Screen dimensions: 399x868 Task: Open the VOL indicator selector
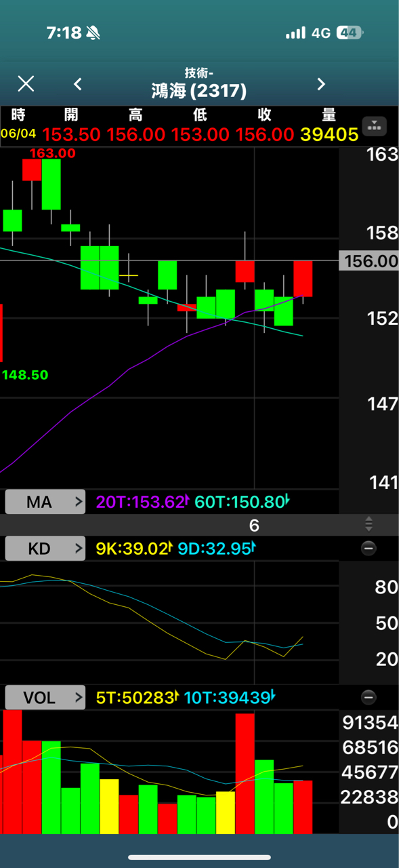(x=45, y=697)
